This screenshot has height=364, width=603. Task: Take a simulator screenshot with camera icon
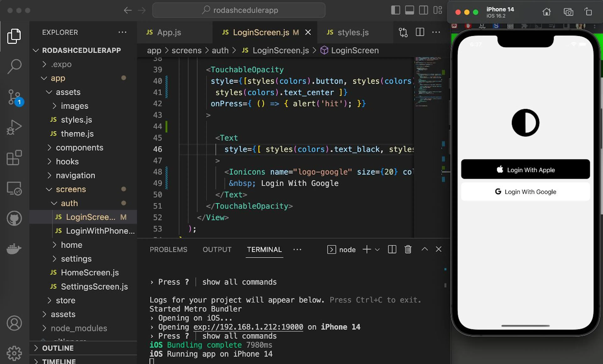click(568, 12)
